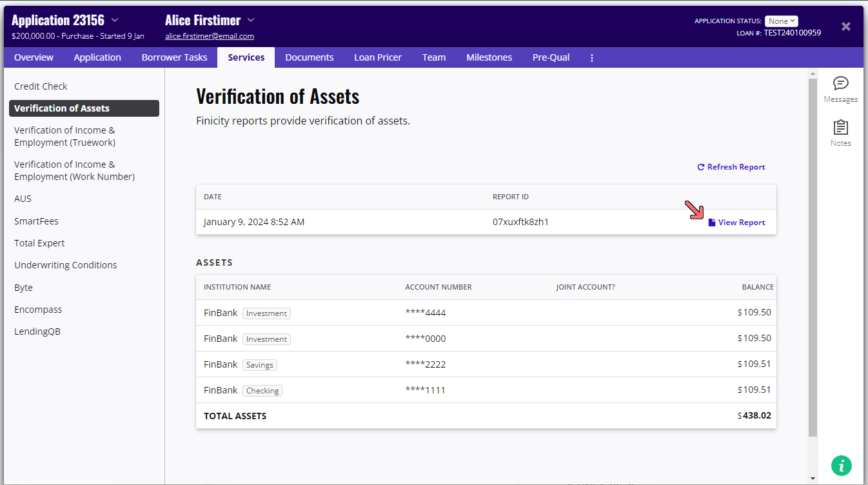Select Credit Check in the sidebar
This screenshot has width=868, height=485.
(x=41, y=86)
